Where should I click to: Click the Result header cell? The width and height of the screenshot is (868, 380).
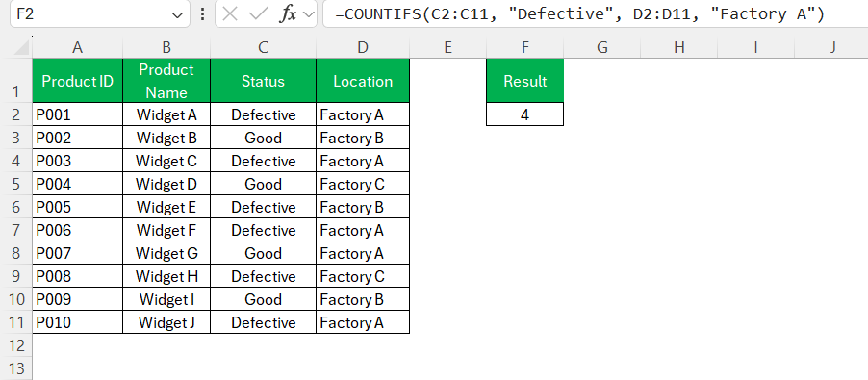[x=524, y=81]
